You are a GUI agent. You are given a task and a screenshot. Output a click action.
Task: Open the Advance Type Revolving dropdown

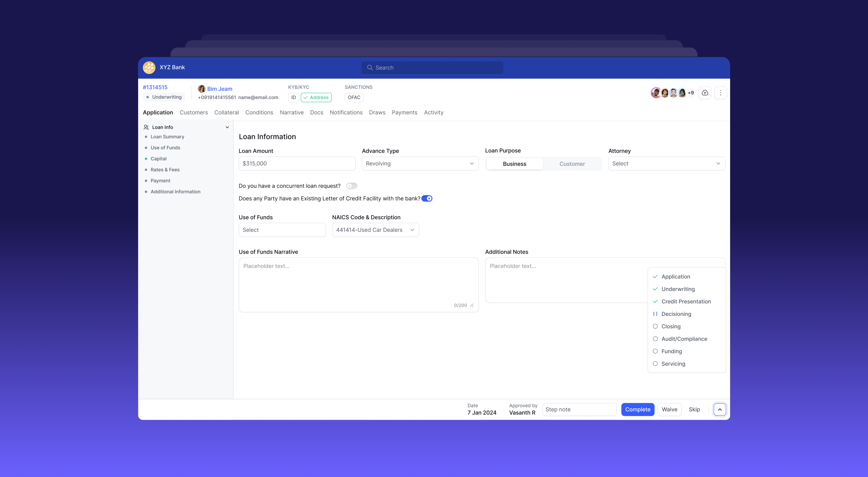420,164
